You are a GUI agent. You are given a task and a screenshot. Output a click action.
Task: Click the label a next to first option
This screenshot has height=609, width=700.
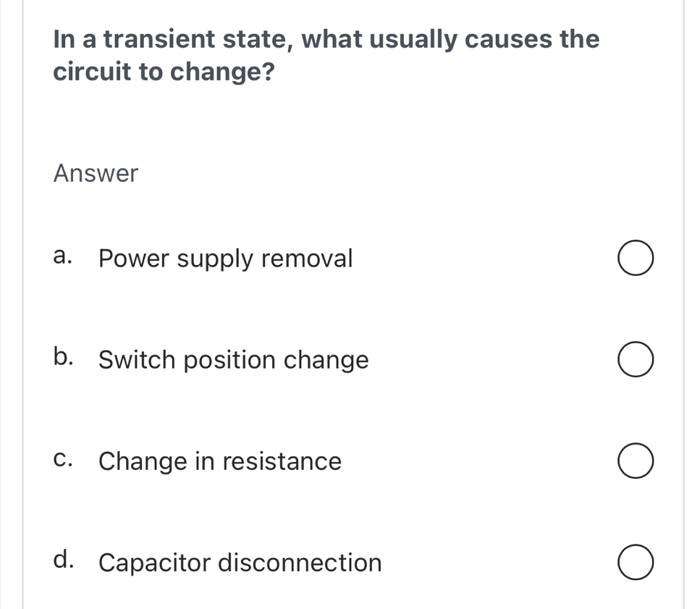(62, 254)
